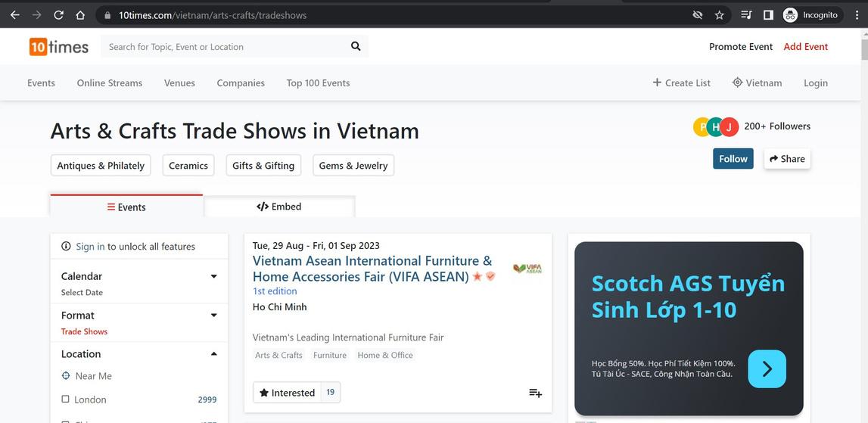
Task: Filter by Antiques & Philately category
Action: tap(101, 166)
